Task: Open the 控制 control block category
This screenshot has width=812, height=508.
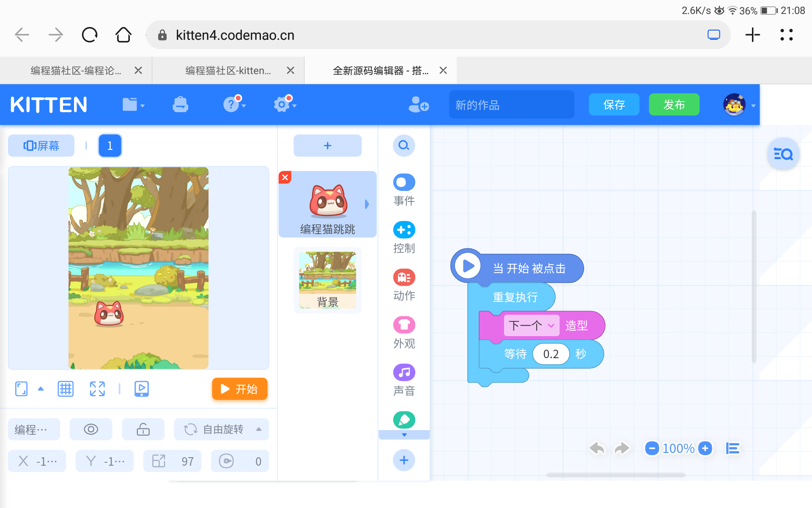Action: 404,238
